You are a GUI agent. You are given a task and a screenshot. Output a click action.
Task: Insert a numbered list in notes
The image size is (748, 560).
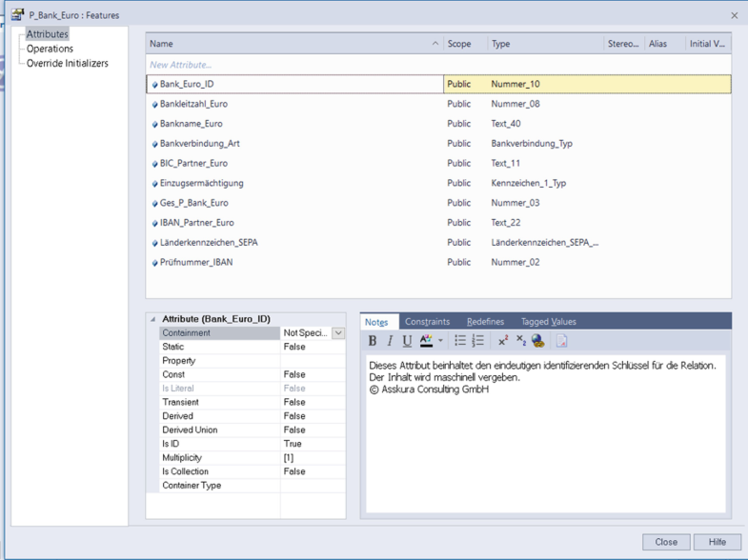477,341
